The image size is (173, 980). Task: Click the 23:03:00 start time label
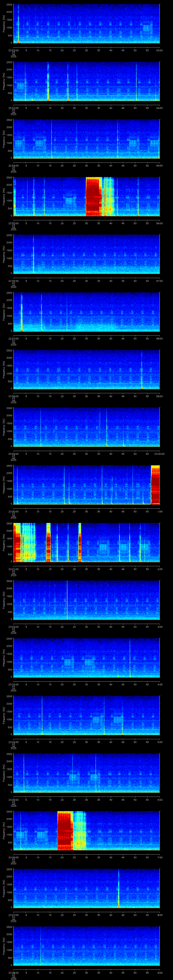coord(13,684)
